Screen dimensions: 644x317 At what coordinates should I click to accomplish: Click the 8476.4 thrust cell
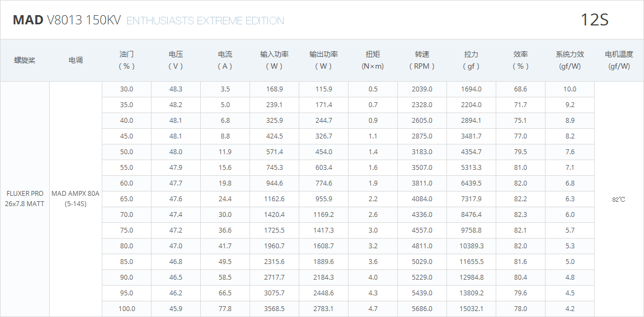click(471, 215)
